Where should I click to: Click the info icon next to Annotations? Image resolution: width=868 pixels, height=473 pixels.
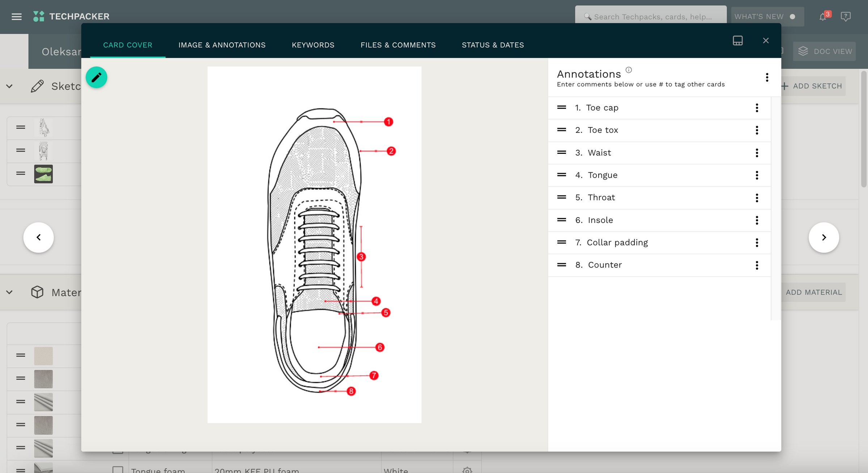pyautogui.click(x=629, y=70)
